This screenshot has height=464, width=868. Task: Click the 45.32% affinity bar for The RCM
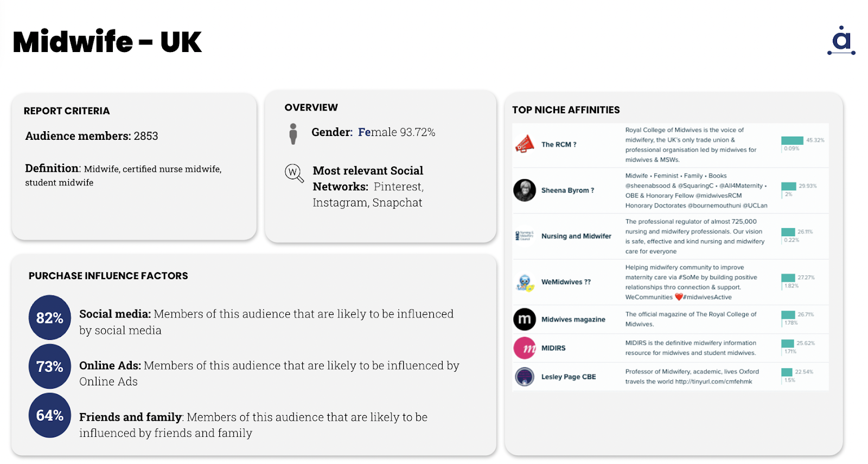(x=792, y=140)
